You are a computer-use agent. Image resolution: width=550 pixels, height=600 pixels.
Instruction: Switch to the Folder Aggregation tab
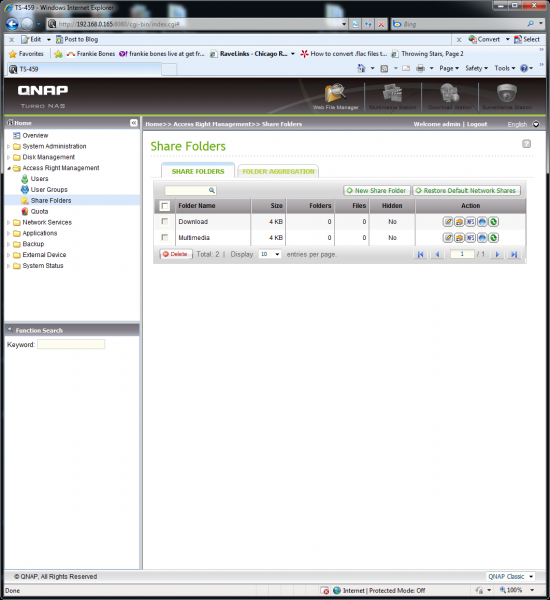[x=278, y=171]
